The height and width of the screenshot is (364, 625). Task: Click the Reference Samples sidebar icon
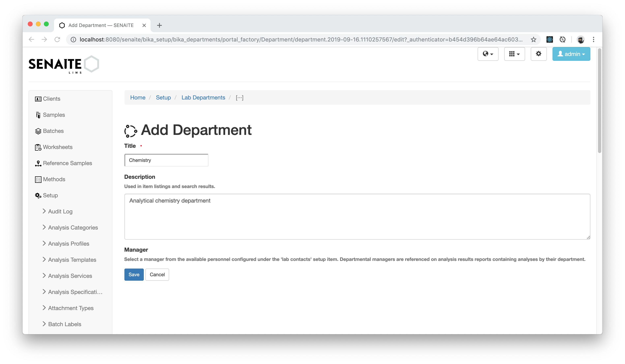38,163
